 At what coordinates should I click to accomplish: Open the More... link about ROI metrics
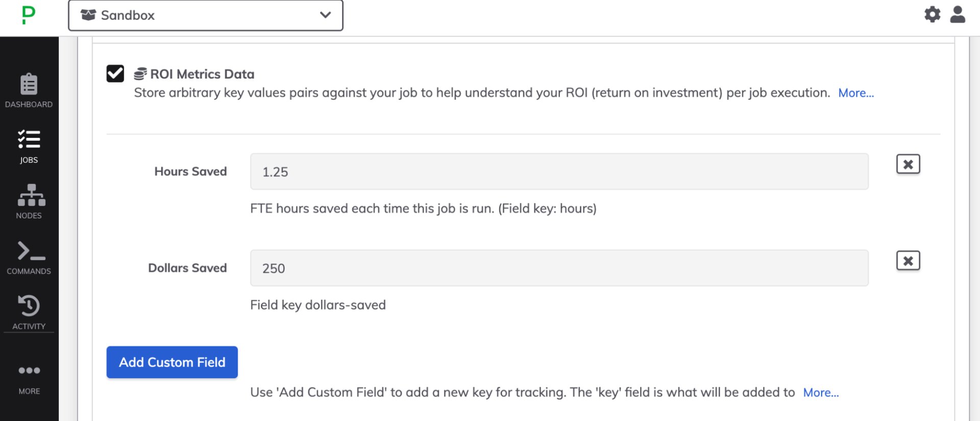[x=855, y=92]
